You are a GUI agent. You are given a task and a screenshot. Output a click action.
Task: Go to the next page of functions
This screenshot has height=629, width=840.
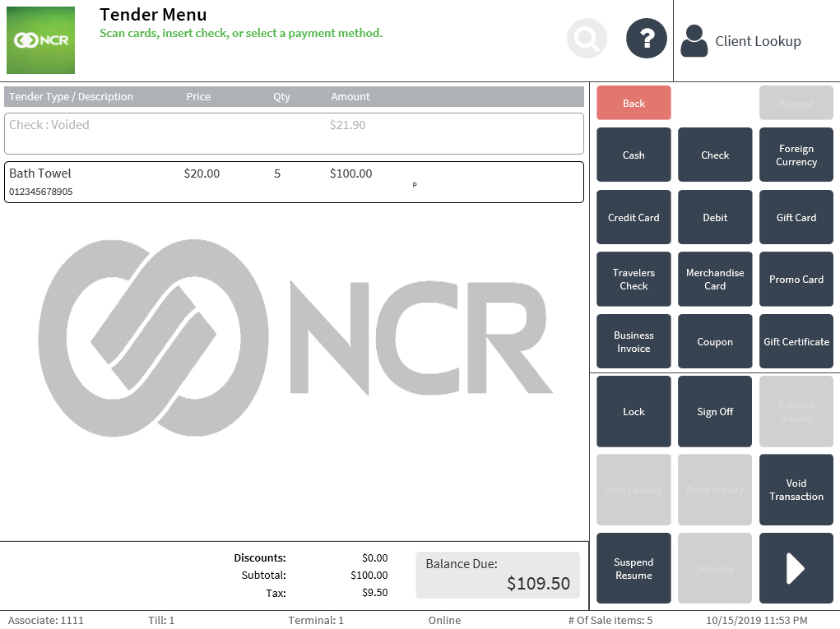click(x=796, y=568)
